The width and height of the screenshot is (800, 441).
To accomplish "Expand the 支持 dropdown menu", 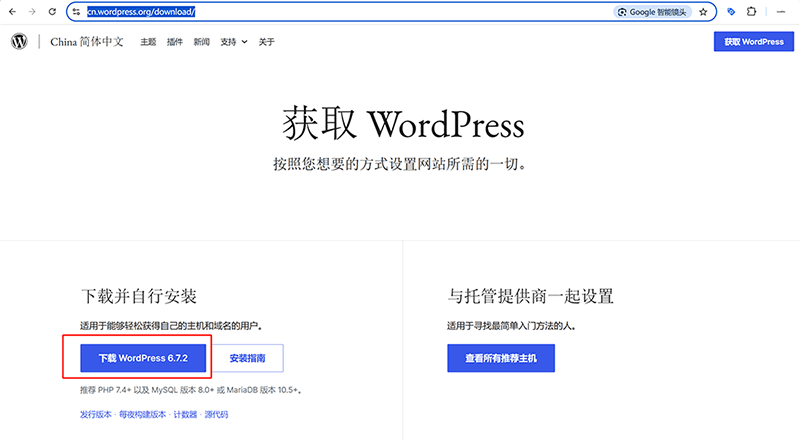I will [x=234, y=42].
